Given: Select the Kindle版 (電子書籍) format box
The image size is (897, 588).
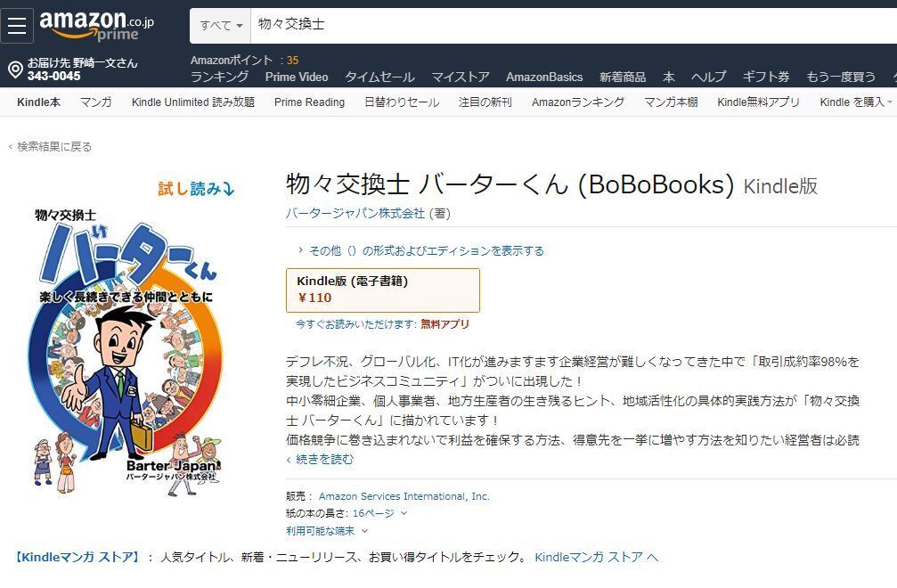Looking at the screenshot, I should tap(382, 290).
